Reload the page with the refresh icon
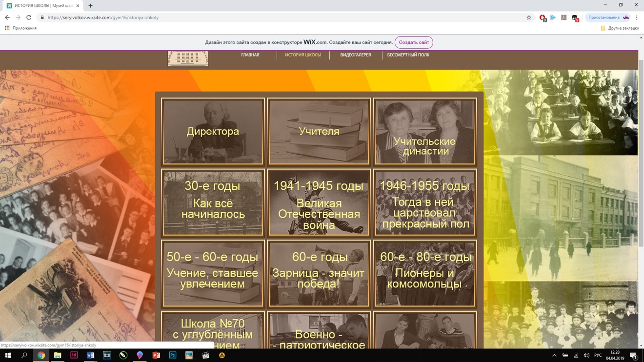The image size is (644, 362). [x=29, y=18]
